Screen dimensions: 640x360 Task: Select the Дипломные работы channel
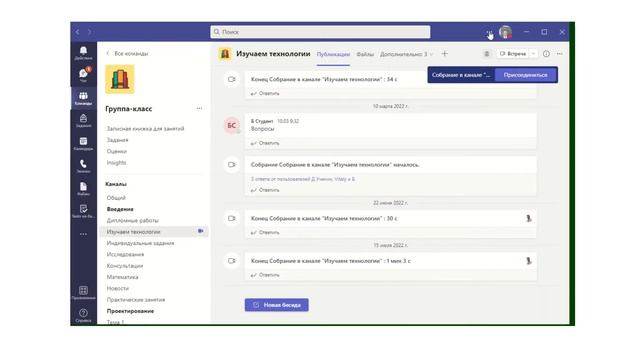click(x=133, y=220)
